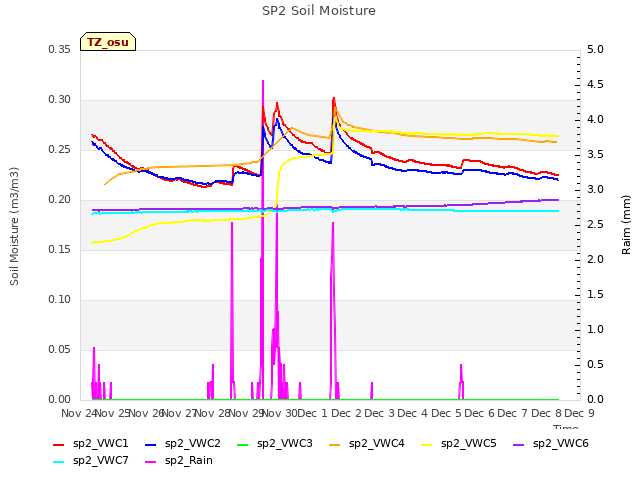This screenshot has height=480, width=640.
Task: Click the Nov 24 date tick label
Action: tap(79, 413)
